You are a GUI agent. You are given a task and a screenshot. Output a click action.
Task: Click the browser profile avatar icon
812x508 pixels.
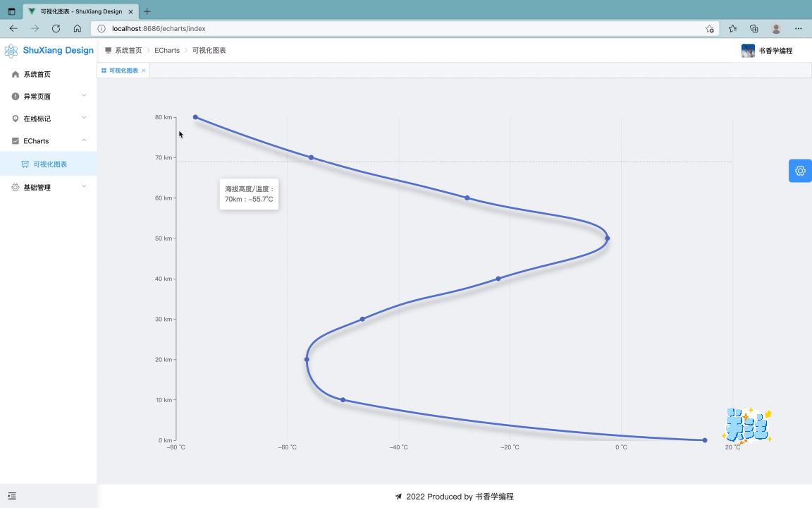click(x=776, y=28)
